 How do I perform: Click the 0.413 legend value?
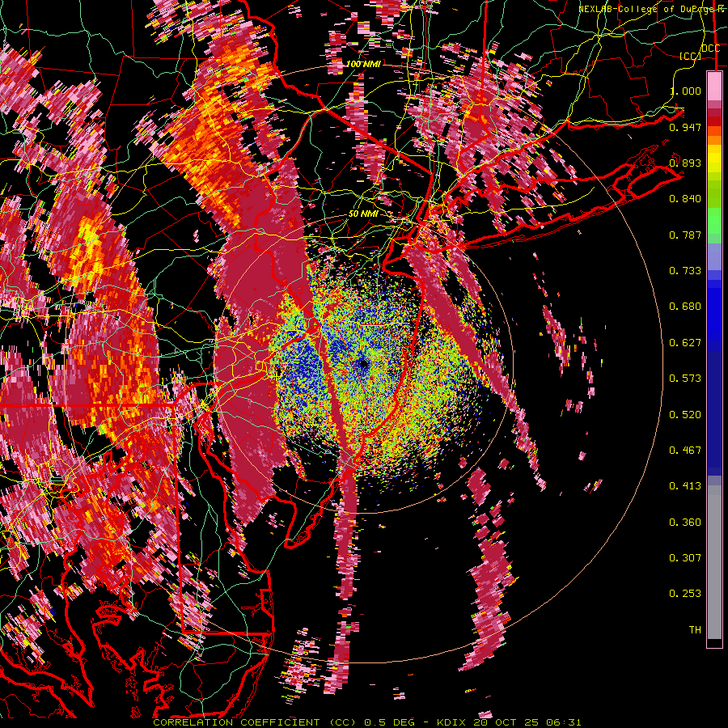point(685,486)
